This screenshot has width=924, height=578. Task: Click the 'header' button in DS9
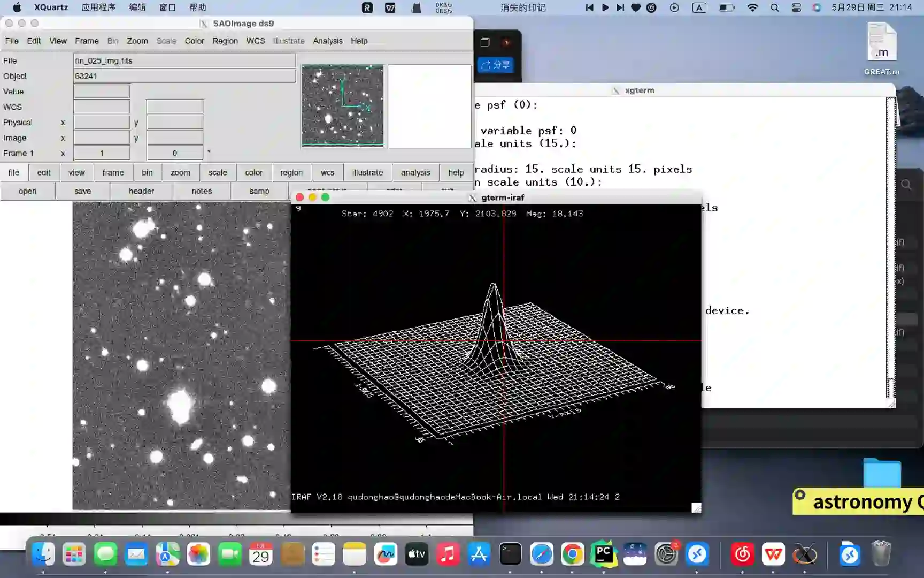pos(141,191)
